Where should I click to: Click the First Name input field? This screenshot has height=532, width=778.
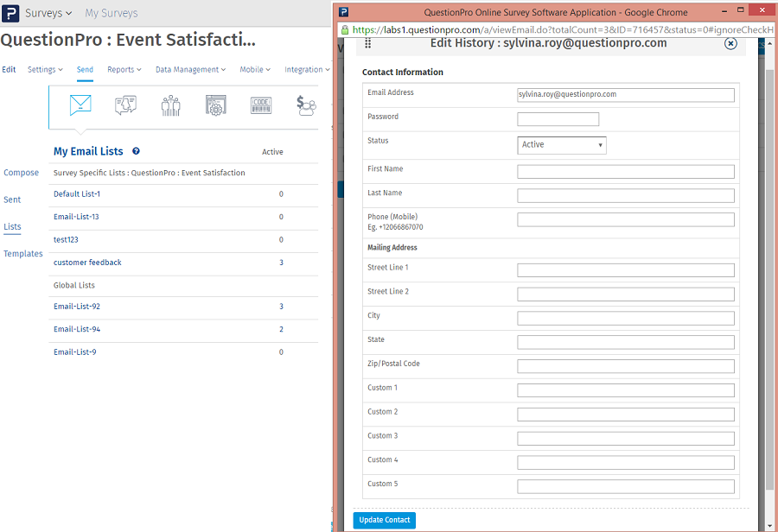[624, 171]
